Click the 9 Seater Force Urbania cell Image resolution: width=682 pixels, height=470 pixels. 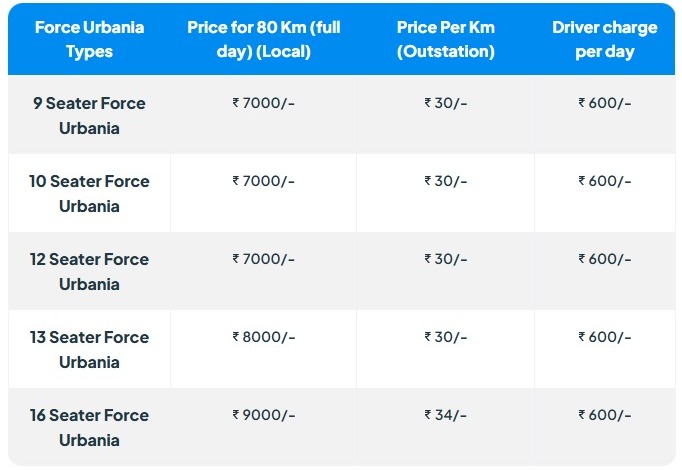pos(89,116)
